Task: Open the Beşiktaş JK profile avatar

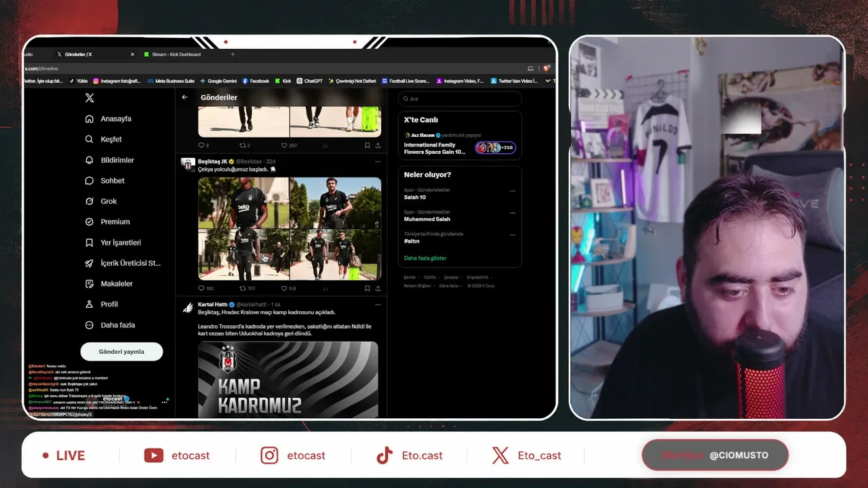Action: click(x=188, y=163)
